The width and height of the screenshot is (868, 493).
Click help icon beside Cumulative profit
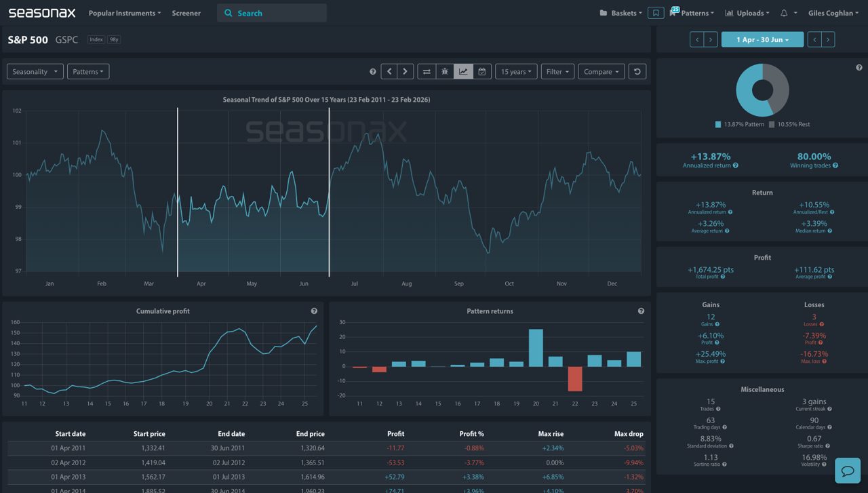314,311
